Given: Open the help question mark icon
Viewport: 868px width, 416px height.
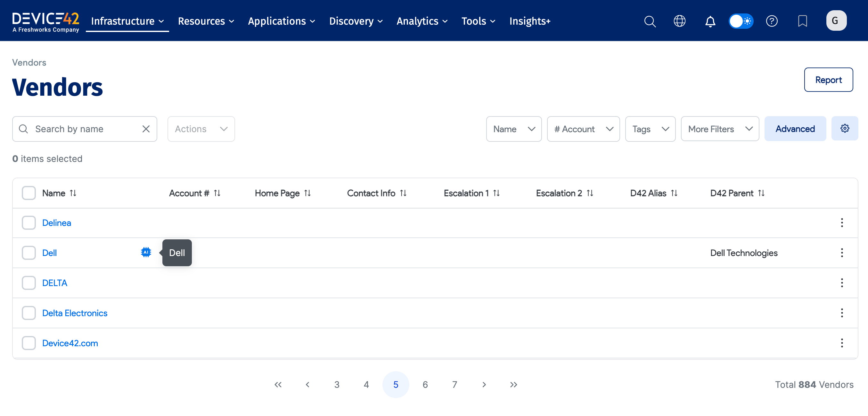Looking at the screenshot, I should point(772,21).
